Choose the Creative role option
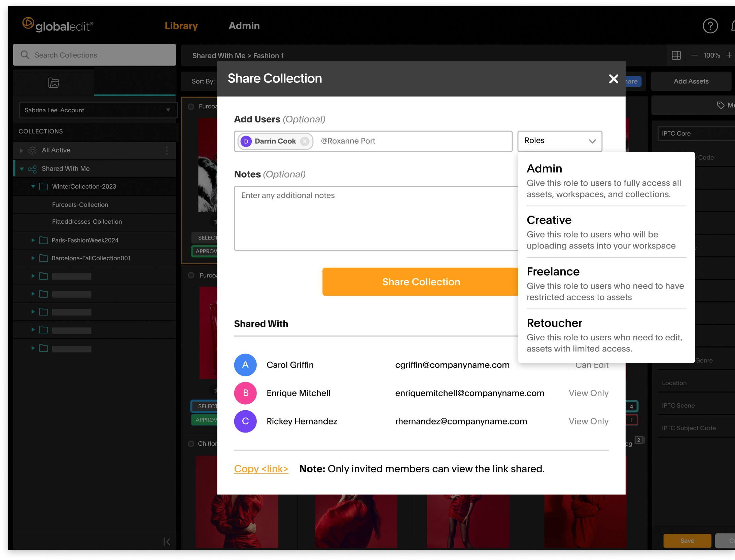Screen dimensions: 735x560 606,232
